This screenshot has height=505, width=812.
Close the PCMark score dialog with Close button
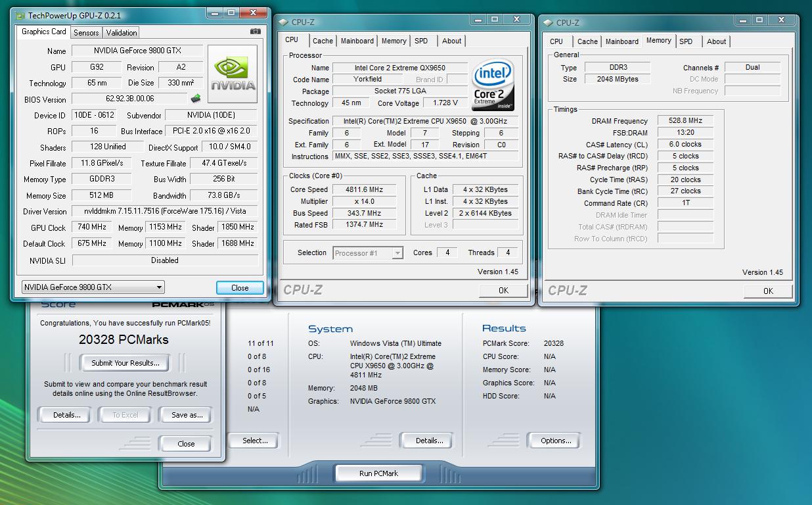coord(186,444)
